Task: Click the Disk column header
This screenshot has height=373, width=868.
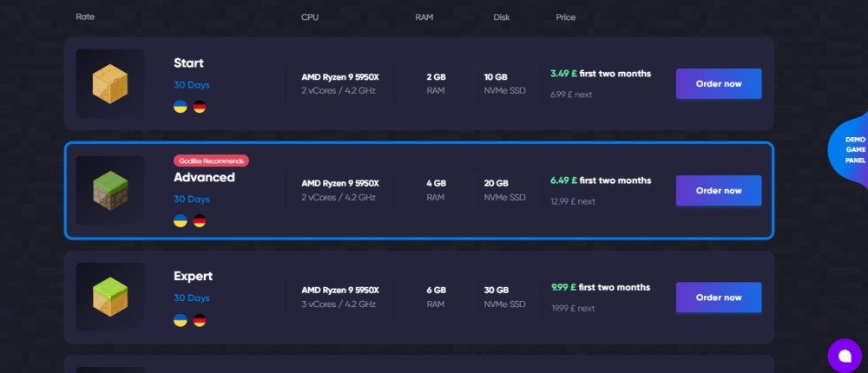Action: coord(502,17)
